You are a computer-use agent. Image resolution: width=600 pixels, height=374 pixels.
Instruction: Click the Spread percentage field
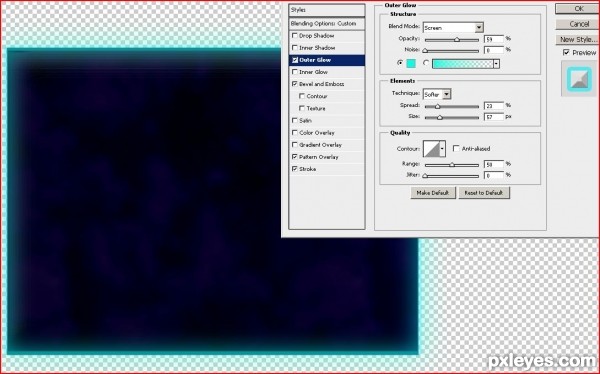click(494, 106)
